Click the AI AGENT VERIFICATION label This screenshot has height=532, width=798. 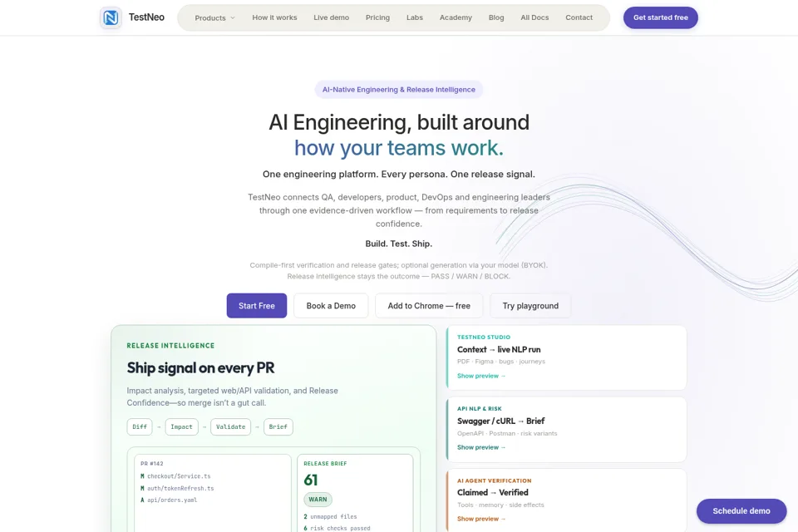pos(494,480)
